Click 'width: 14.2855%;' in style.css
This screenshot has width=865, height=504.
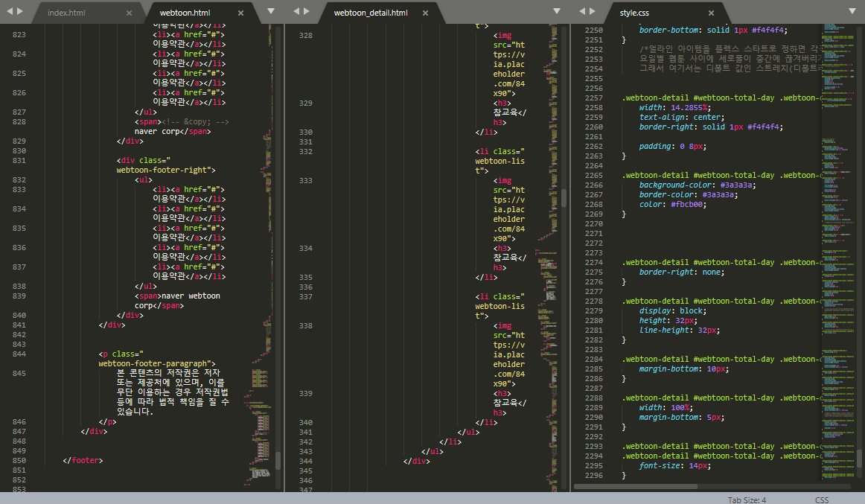(x=675, y=107)
